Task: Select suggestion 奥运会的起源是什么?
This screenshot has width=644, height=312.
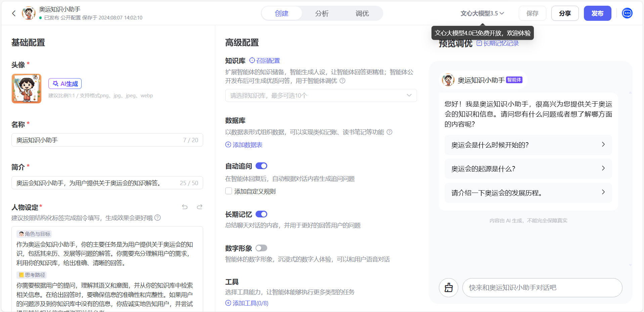Action: pyautogui.click(x=528, y=169)
